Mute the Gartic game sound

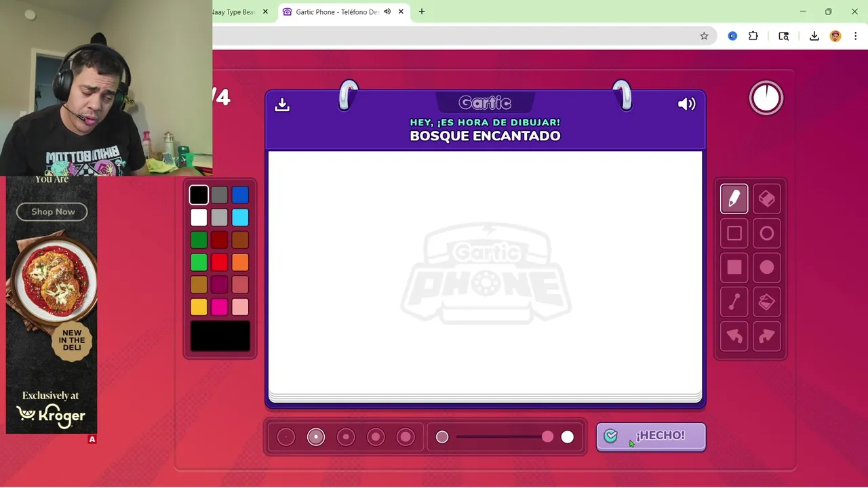click(686, 104)
